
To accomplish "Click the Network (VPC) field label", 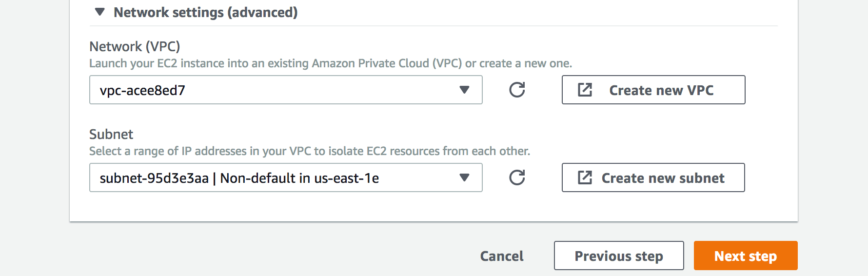I will coord(135,47).
